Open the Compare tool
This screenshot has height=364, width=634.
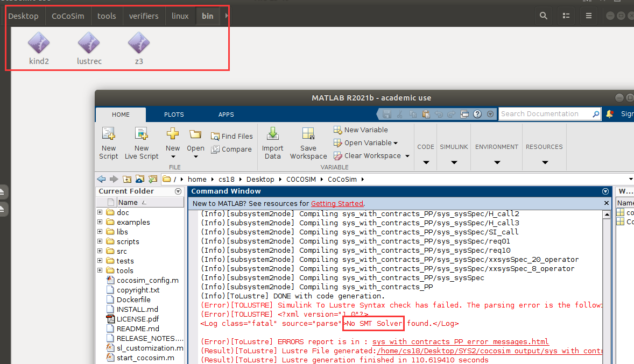pos(232,149)
